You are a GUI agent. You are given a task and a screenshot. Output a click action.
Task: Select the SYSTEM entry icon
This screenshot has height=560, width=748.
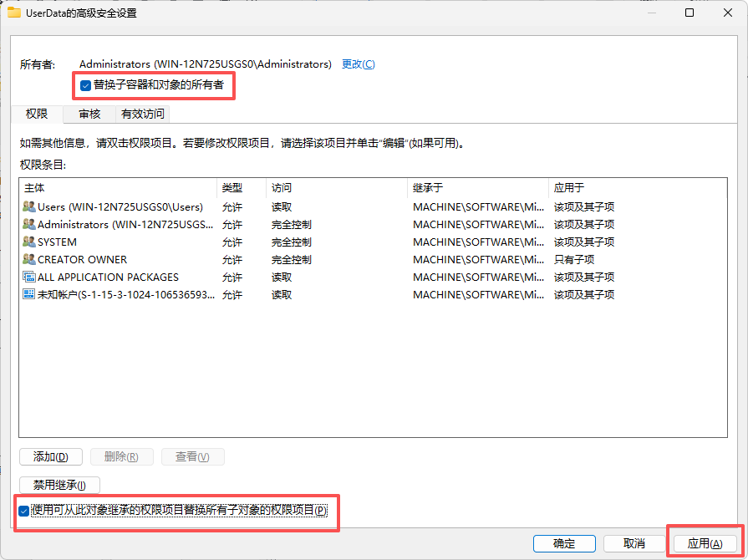[28, 242]
